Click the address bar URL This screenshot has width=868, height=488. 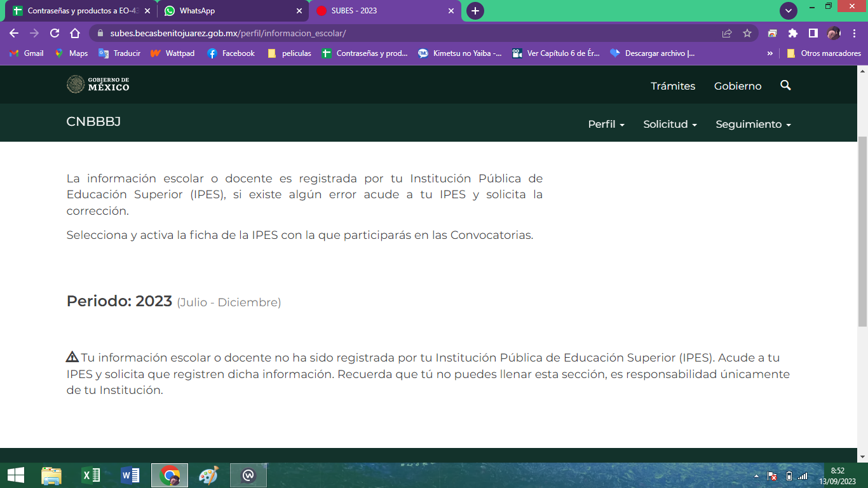pos(228,33)
